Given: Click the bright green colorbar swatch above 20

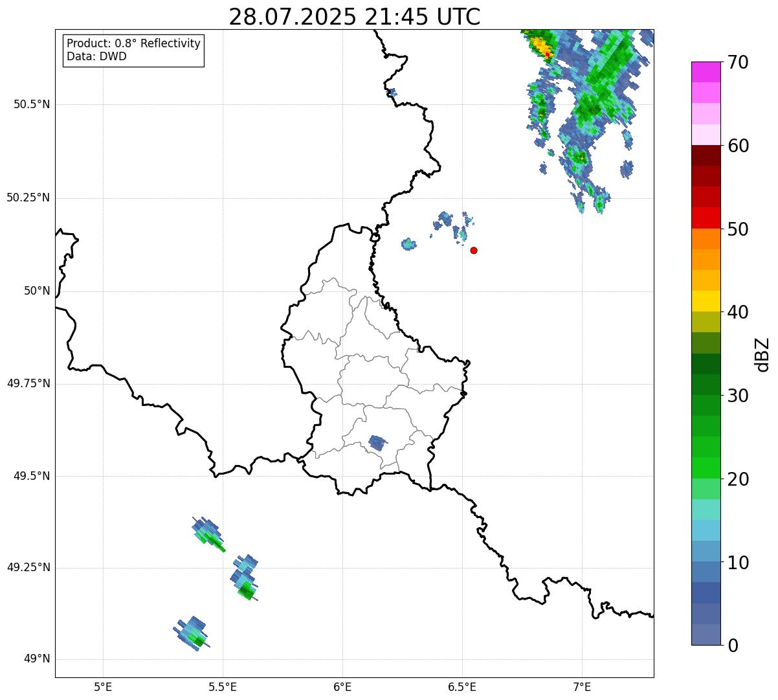Looking at the screenshot, I should coord(706,468).
